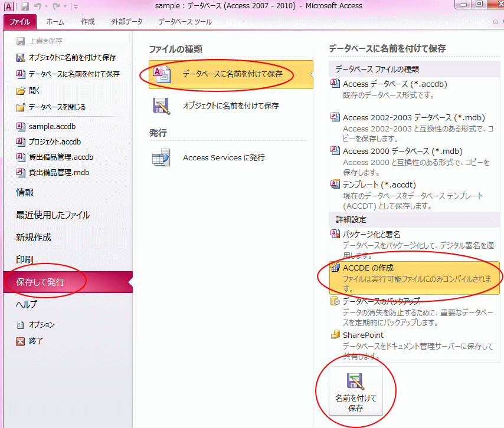Click the Access Services publish table icon
This screenshot has height=428, width=504.
click(161, 157)
